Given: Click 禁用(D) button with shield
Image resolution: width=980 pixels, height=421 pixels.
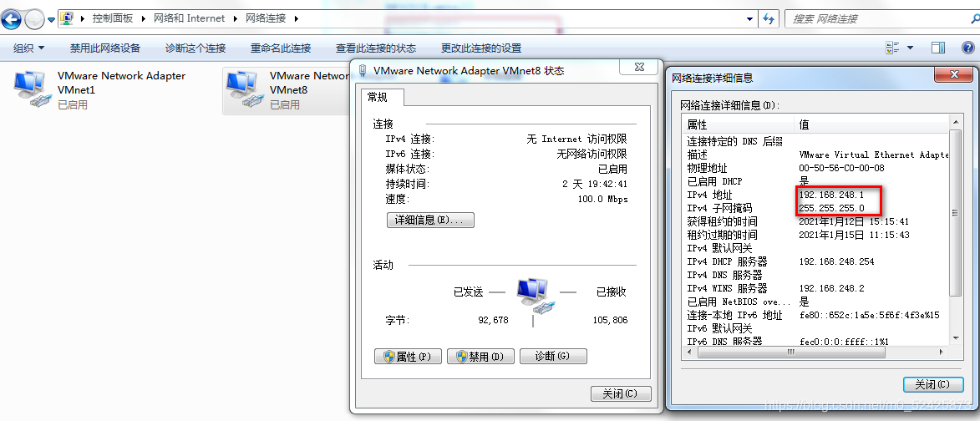Looking at the screenshot, I should point(480,357).
